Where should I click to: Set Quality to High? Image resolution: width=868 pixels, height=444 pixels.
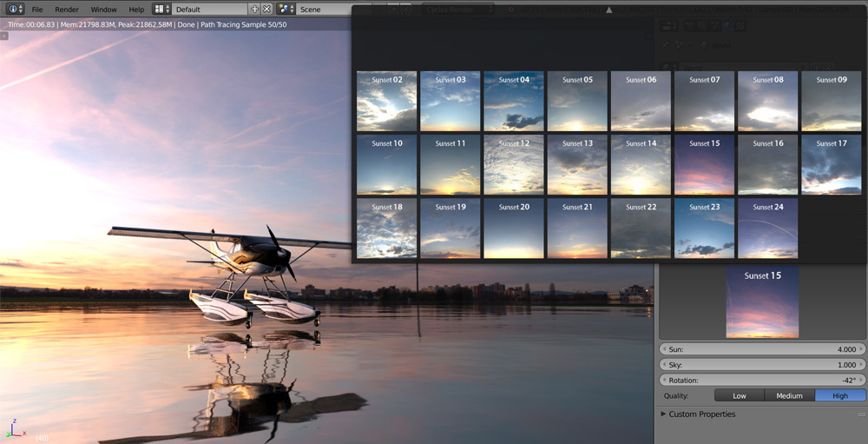(839, 395)
